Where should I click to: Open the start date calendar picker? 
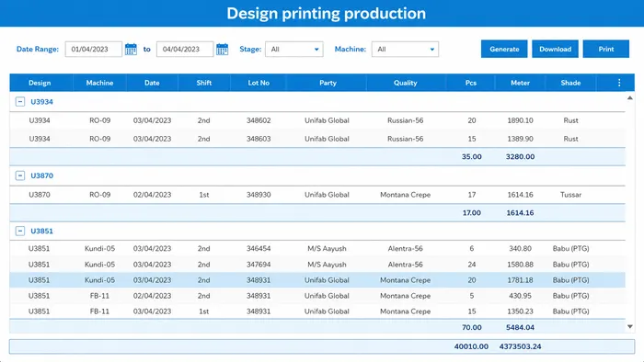(131, 50)
